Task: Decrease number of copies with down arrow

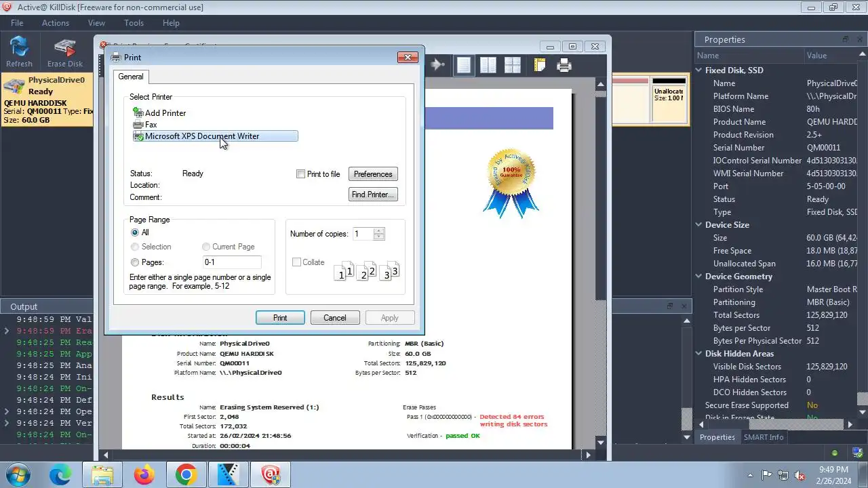Action: point(379,237)
